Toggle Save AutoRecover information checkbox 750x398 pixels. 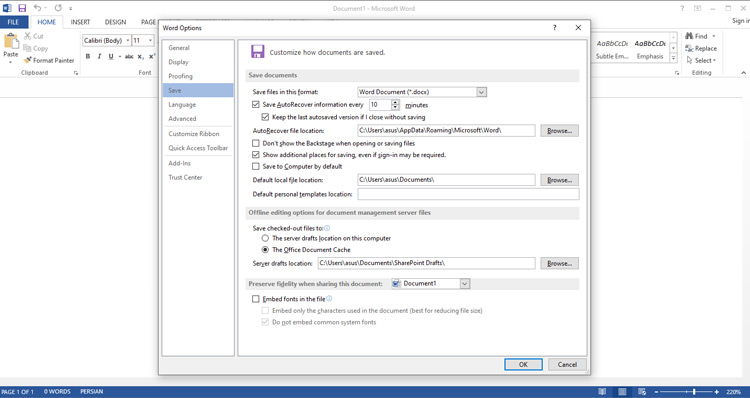[256, 104]
